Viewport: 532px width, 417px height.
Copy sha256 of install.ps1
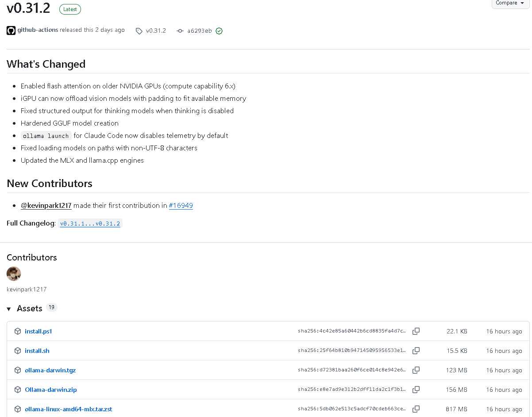tap(416, 331)
